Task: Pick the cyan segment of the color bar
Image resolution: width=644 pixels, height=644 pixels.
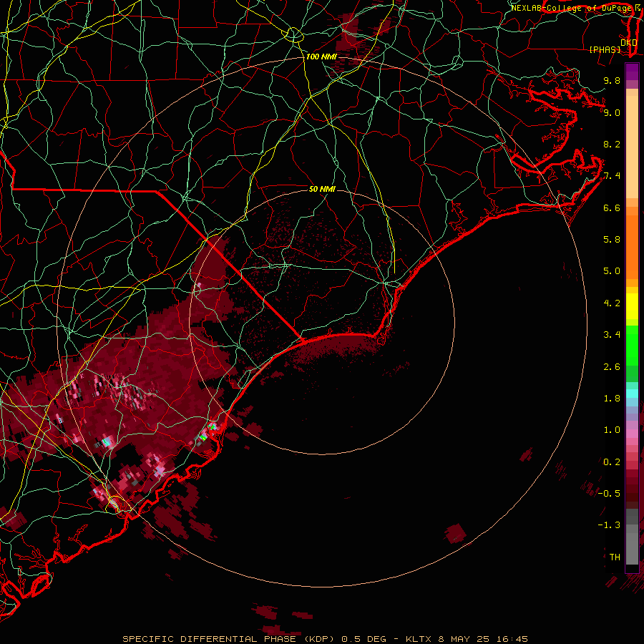Action: point(632,393)
